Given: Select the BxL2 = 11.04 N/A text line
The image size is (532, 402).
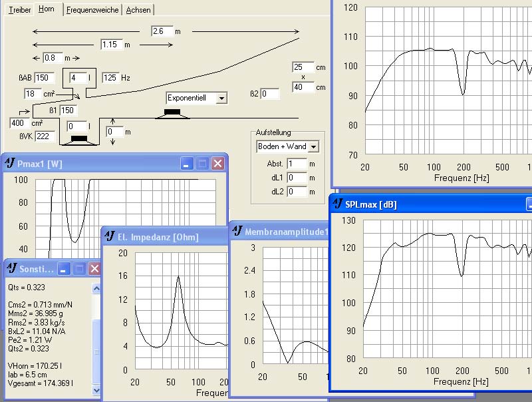Looking at the screenshot, I should 37,331.
